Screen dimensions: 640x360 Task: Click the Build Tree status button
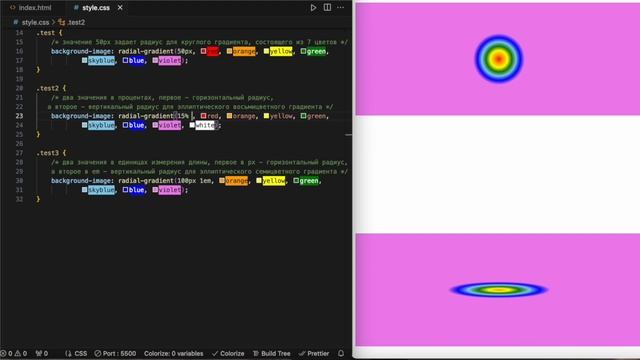(271, 353)
